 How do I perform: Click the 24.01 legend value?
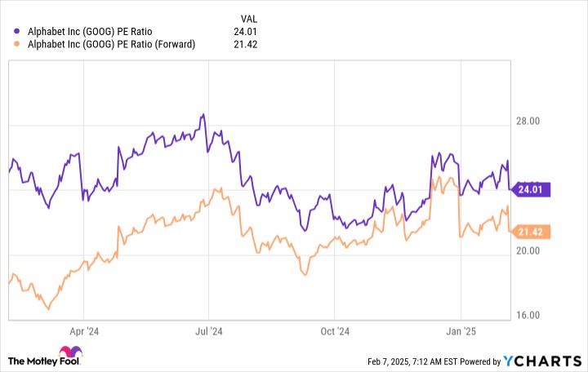point(245,32)
